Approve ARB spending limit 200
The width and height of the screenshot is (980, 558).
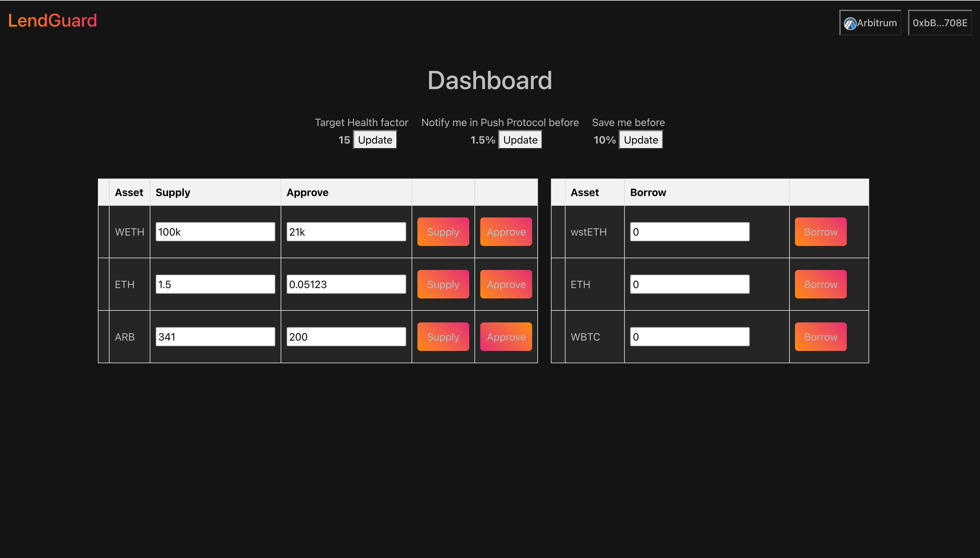click(506, 337)
